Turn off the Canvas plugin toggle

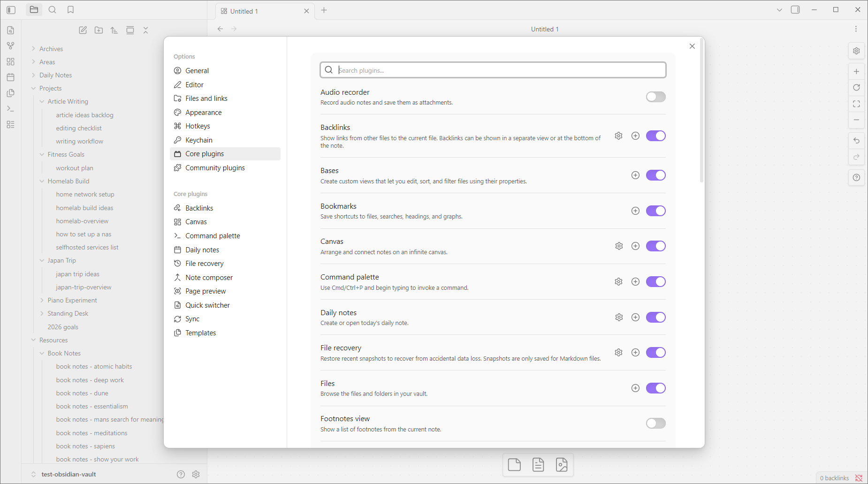point(655,246)
